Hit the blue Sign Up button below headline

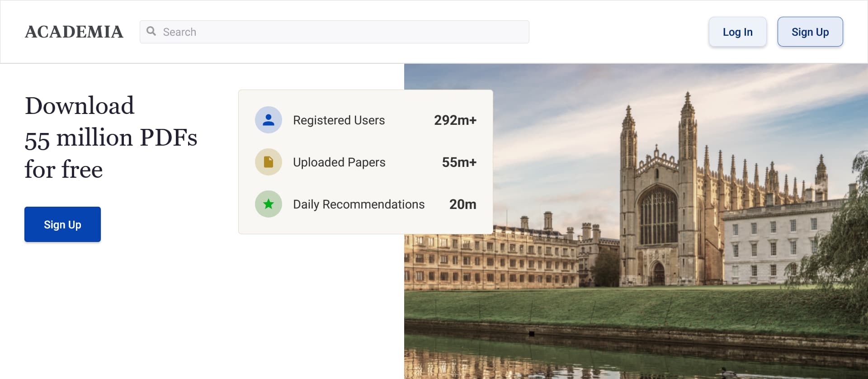(62, 224)
